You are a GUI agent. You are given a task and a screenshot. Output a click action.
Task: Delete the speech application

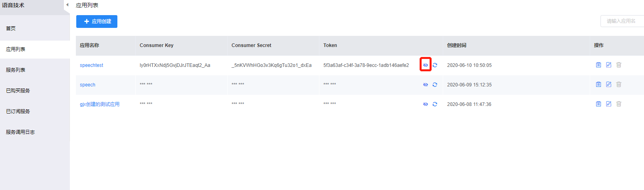pos(619,84)
